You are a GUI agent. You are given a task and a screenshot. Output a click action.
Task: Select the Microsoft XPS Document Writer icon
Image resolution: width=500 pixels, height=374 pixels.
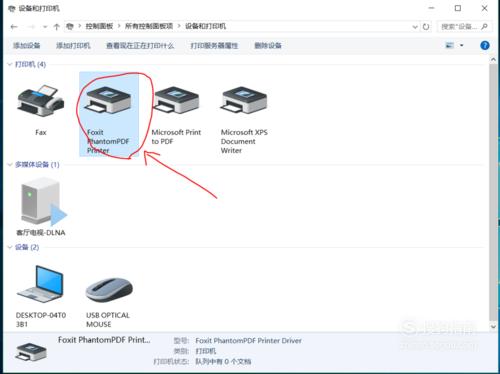point(244,100)
